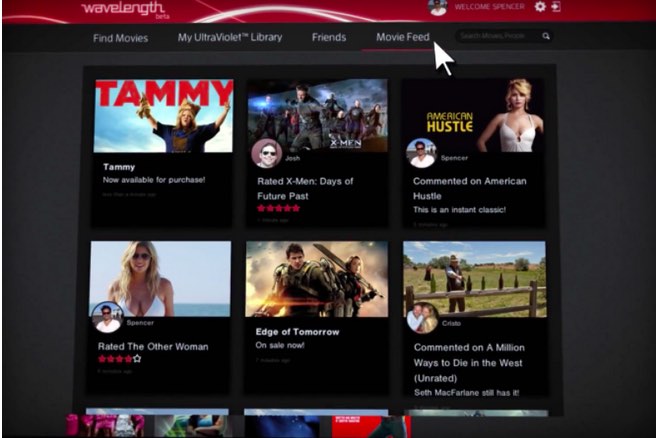Click the wavelength beta logo
This screenshot has height=438, width=656.
pos(126,10)
